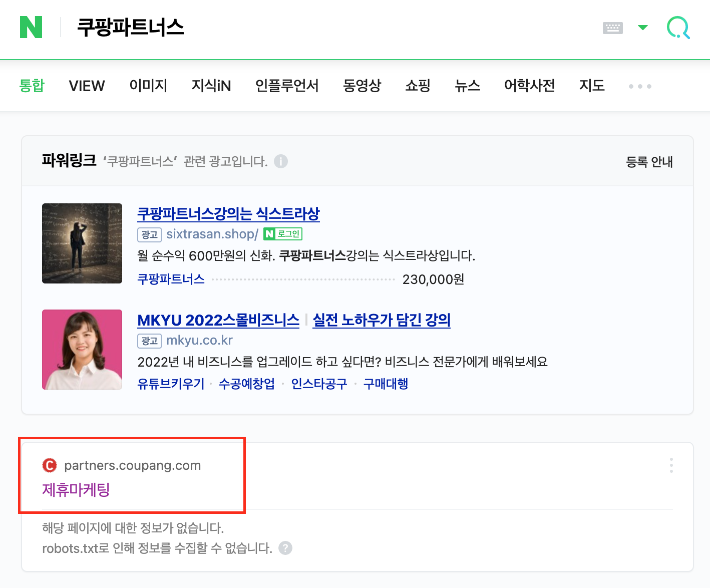Open the 등록 안내 link
The width and height of the screenshot is (710, 588).
[649, 162]
